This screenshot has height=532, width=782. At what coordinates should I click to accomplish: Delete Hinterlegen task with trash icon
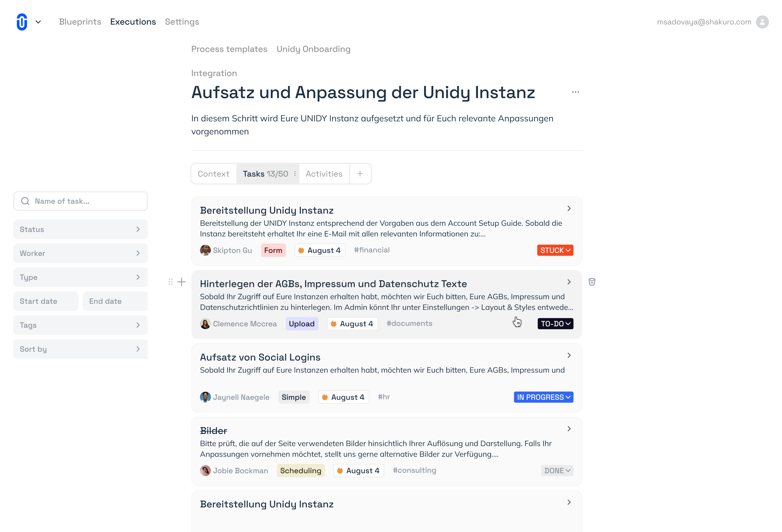pyautogui.click(x=592, y=282)
